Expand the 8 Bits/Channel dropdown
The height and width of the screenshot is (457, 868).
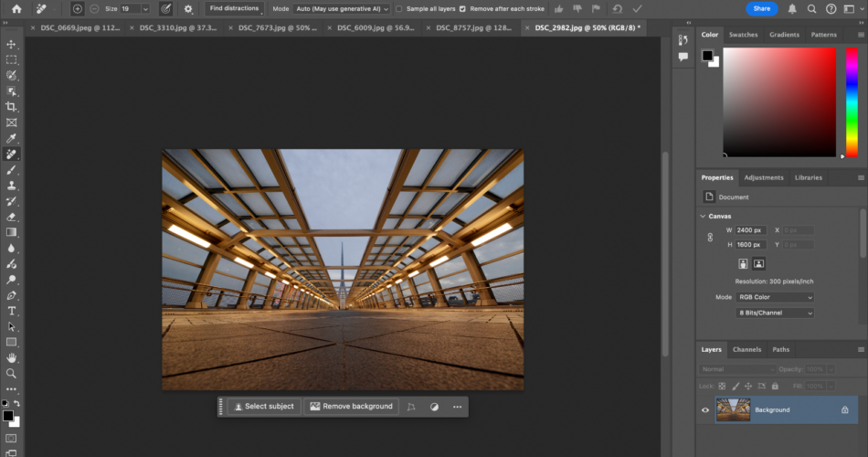pos(774,313)
